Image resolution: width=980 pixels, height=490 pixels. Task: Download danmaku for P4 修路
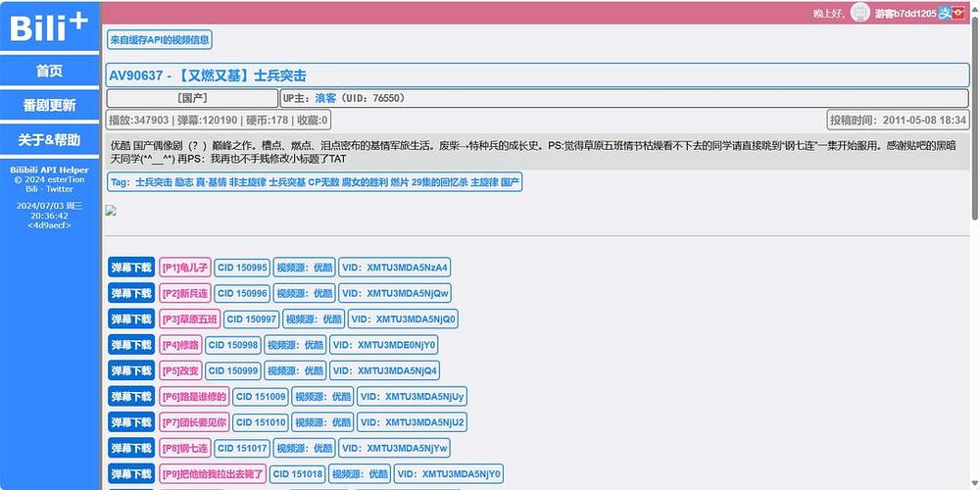pos(131,345)
